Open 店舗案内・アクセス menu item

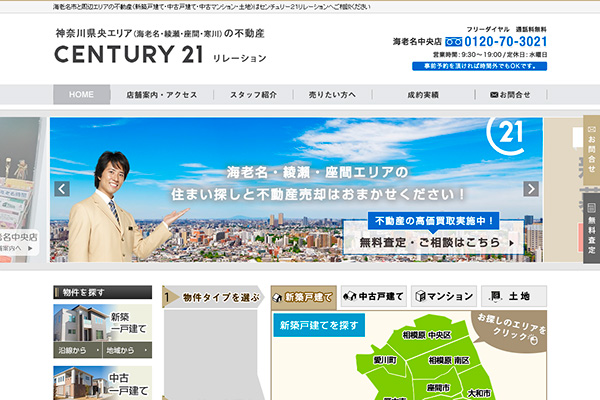click(162, 95)
